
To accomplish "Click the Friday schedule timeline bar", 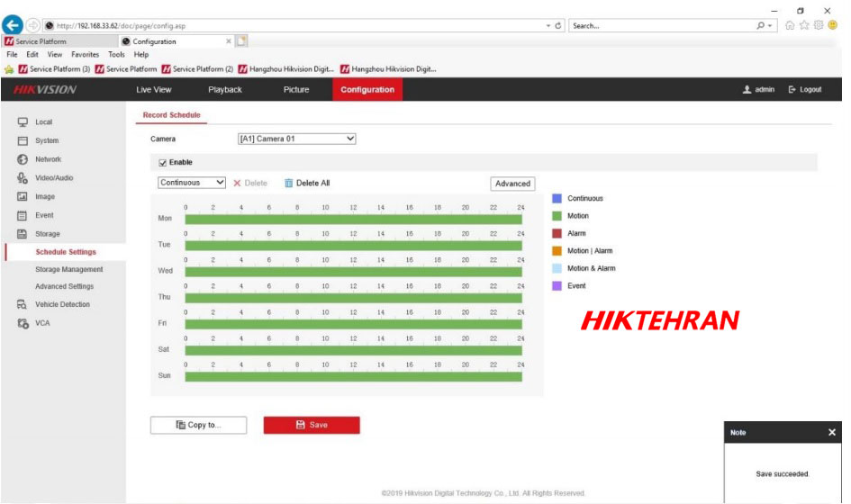I will click(353, 324).
